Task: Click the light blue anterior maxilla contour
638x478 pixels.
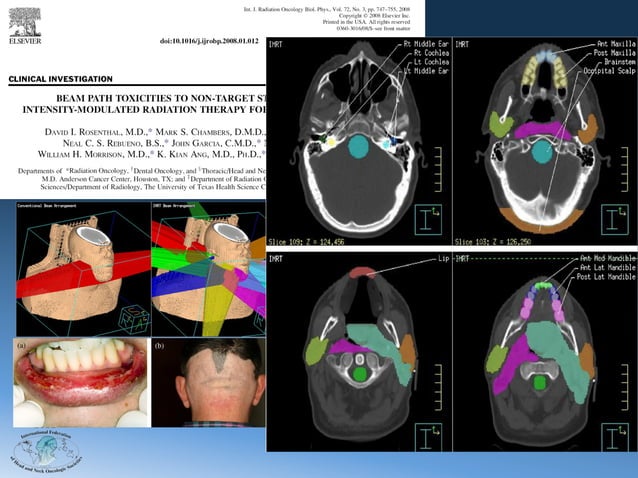Action: click(x=544, y=56)
